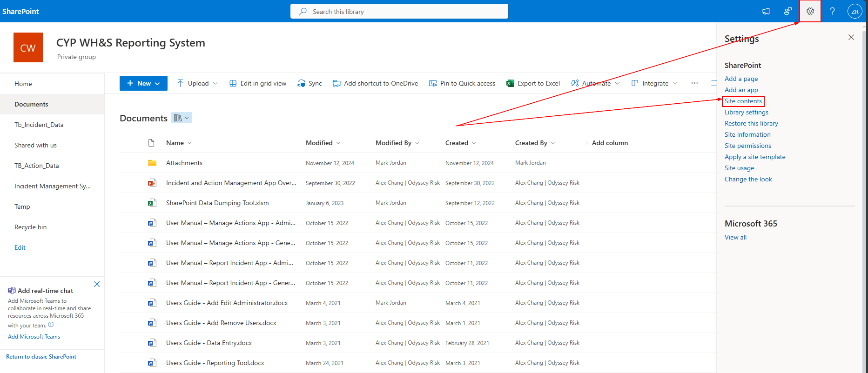The width and height of the screenshot is (868, 373).
Task: Click the help question mark icon
Action: pos(832,11)
